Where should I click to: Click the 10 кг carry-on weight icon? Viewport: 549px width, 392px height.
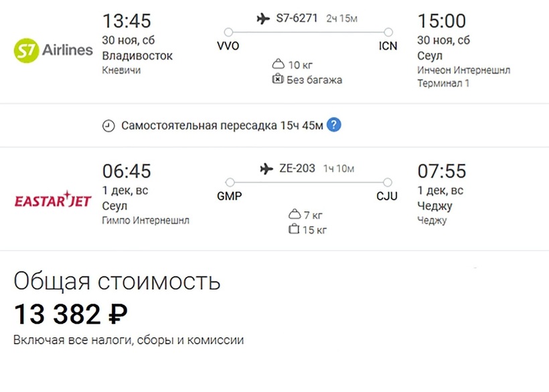pos(278,65)
